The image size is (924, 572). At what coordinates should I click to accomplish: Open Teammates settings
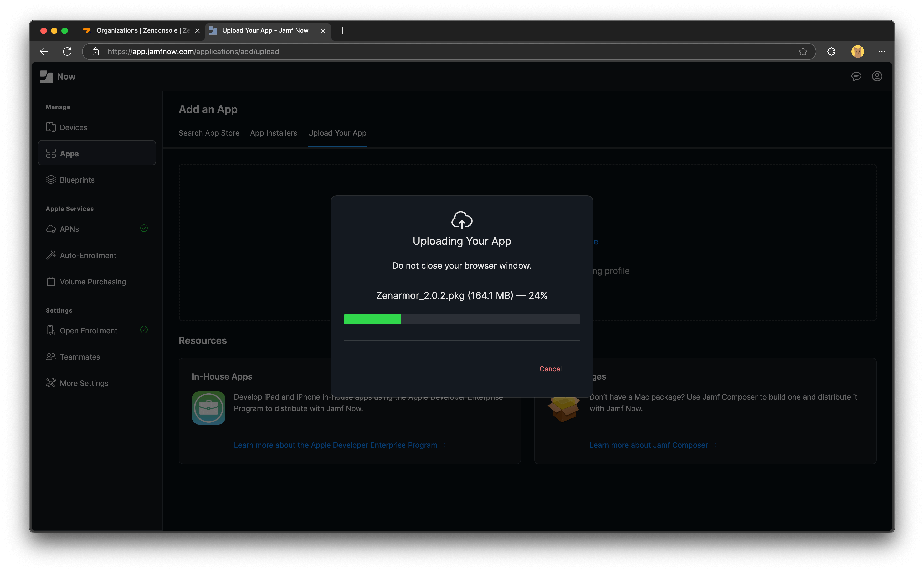point(80,357)
